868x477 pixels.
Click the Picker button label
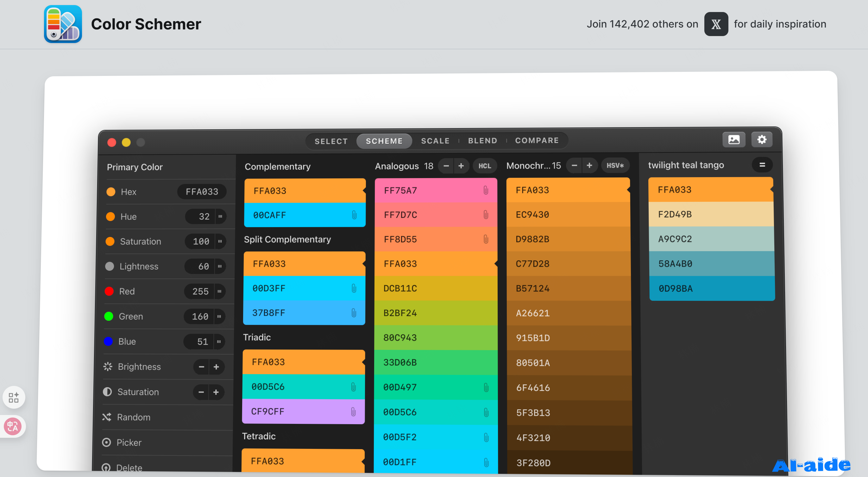click(x=129, y=442)
